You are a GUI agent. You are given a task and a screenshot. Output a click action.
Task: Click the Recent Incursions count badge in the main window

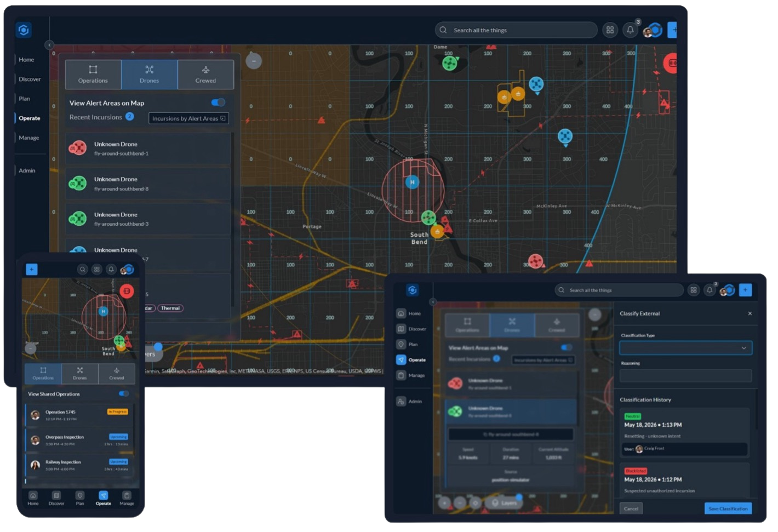pyautogui.click(x=130, y=117)
